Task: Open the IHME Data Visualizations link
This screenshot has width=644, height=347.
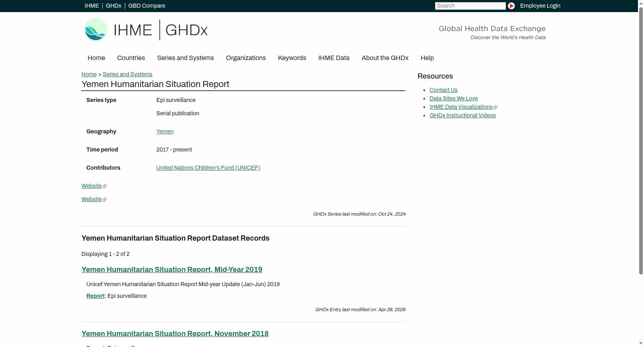Action: [461, 107]
